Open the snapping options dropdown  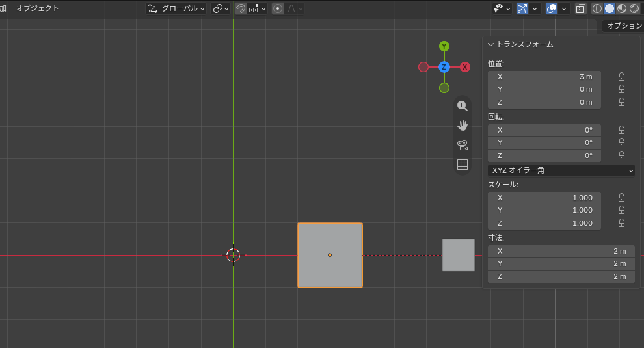click(258, 8)
